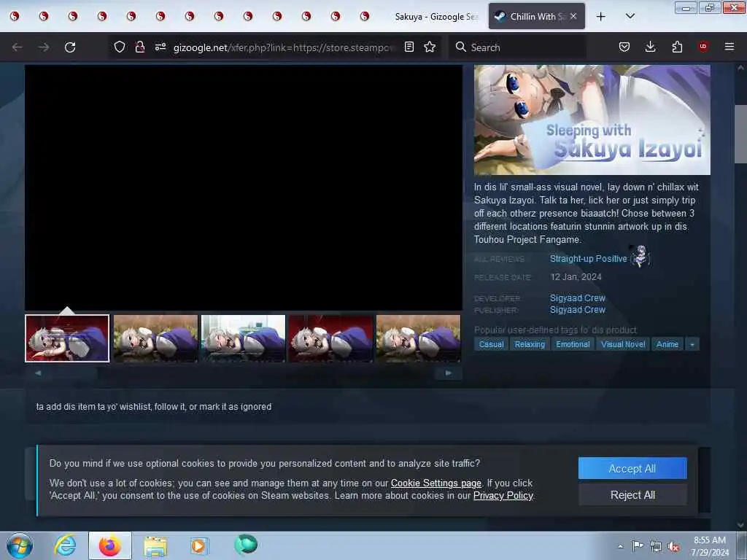Open the Extensions puzzle icon
This screenshot has width=747, height=560.
[x=677, y=47]
